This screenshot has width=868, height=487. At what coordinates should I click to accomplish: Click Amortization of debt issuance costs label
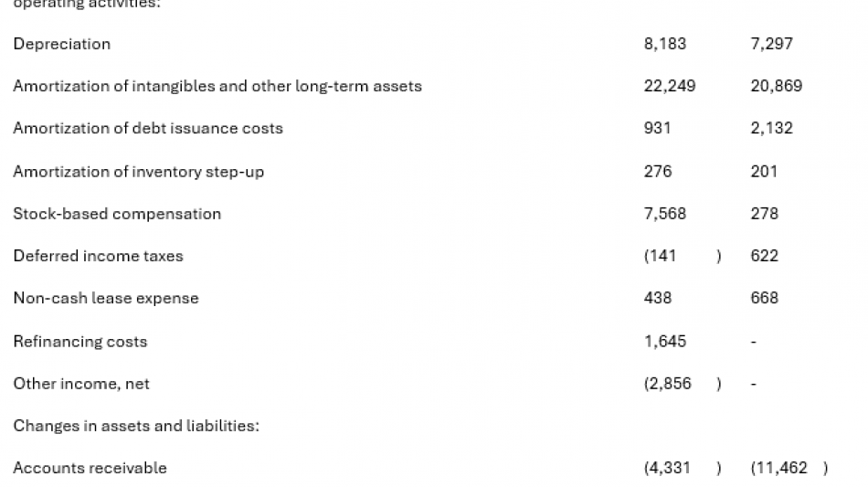pos(148,129)
